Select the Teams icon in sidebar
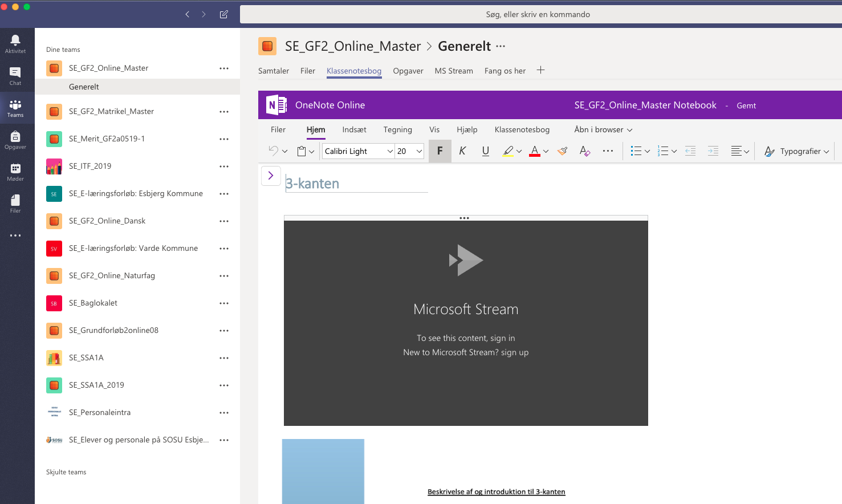The height and width of the screenshot is (504, 842). pyautogui.click(x=15, y=108)
